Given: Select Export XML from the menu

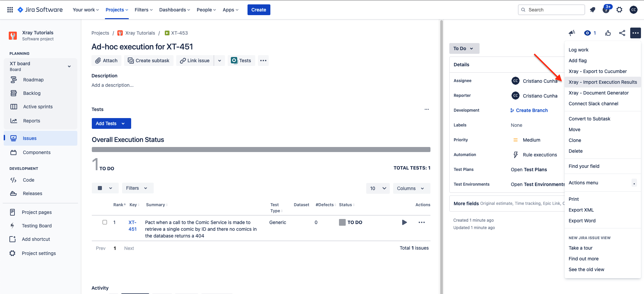Looking at the screenshot, I should pyautogui.click(x=603, y=210).
